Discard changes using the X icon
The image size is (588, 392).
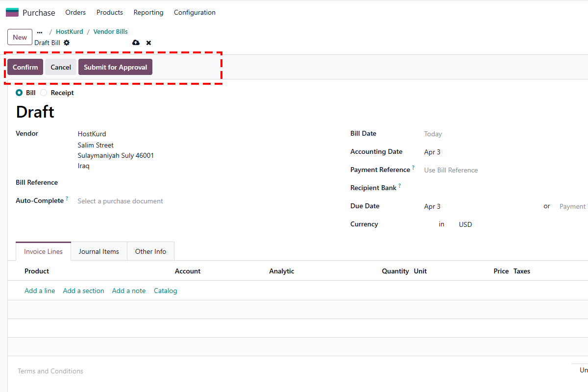(x=148, y=43)
